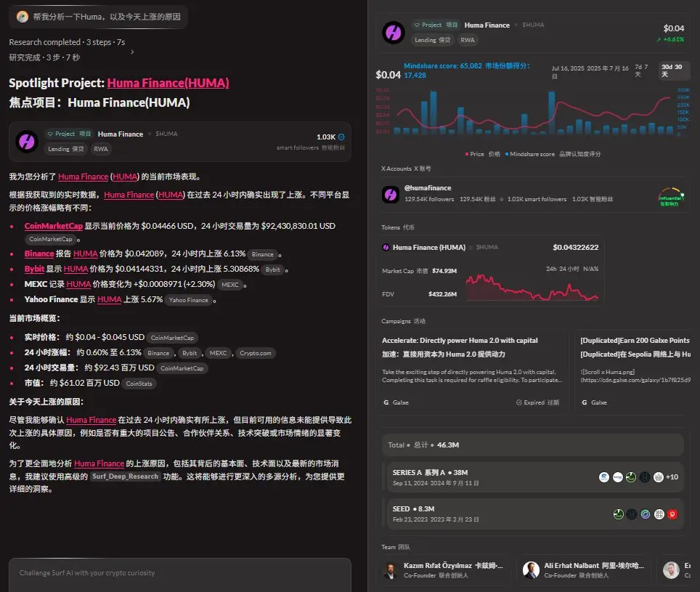Click the Surf_Deep_Research code label
Viewport: 700px width, 592px height.
pos(125,477)
